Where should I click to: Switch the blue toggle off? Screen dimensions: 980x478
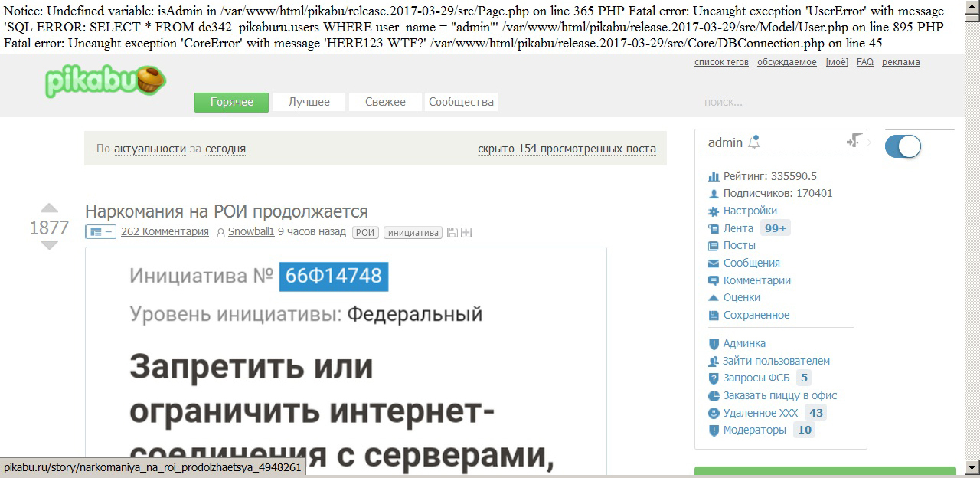pyautogui.click(x=903, y=146)
